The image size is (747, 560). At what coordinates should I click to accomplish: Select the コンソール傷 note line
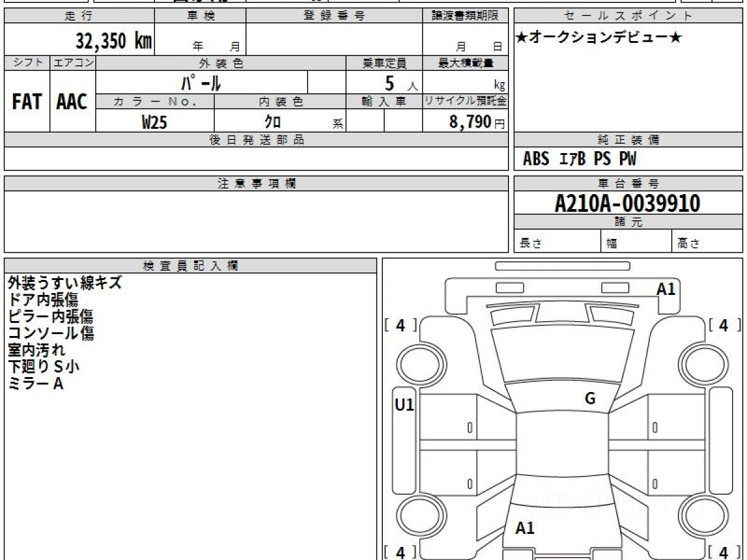(51, 333)
